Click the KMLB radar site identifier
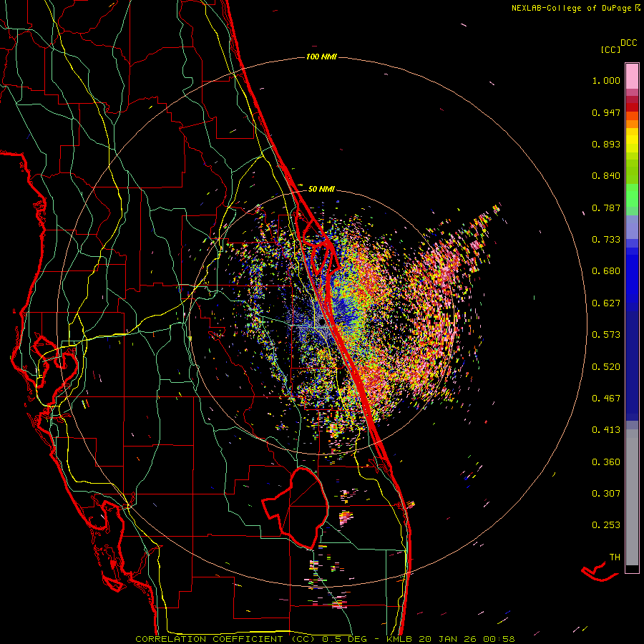 [400, 639]
